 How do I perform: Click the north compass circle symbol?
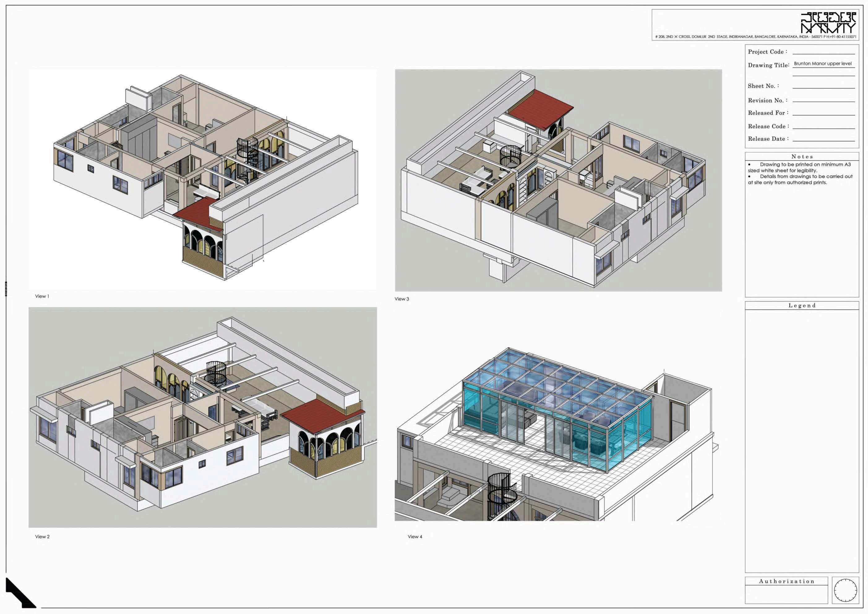coord(845,590)
